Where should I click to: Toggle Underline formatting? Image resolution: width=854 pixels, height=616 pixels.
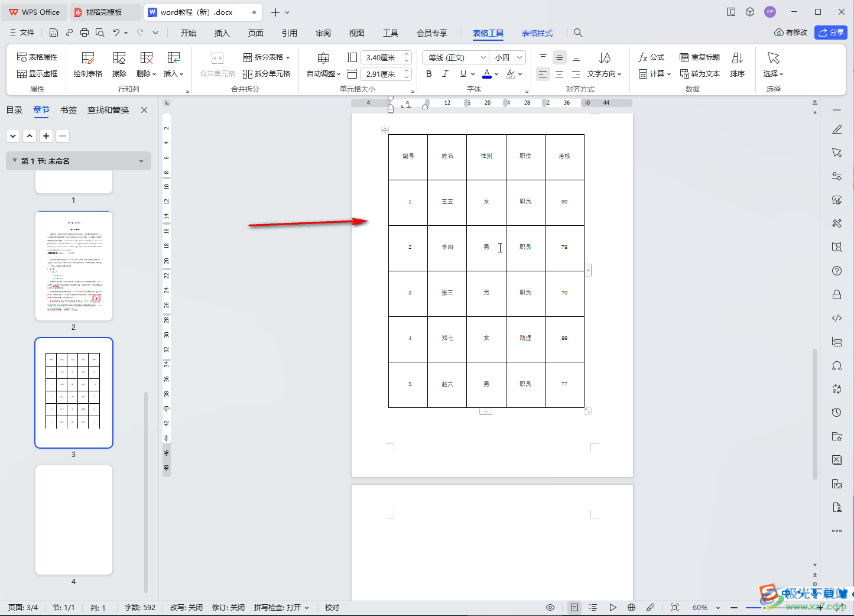point(463,74)
